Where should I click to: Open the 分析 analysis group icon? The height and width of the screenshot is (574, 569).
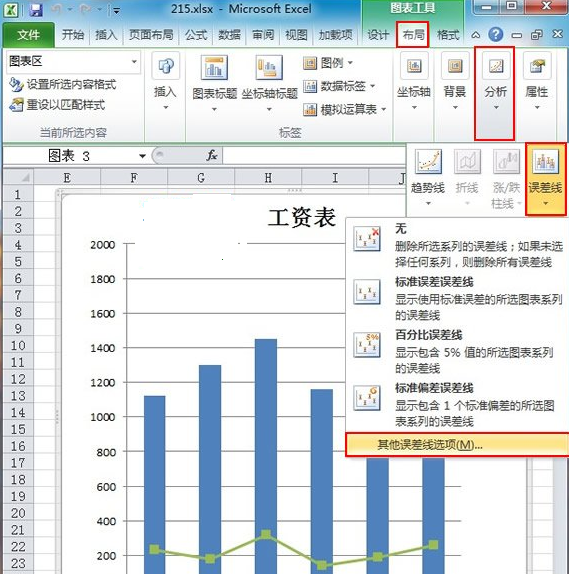(x=496, y=66)
